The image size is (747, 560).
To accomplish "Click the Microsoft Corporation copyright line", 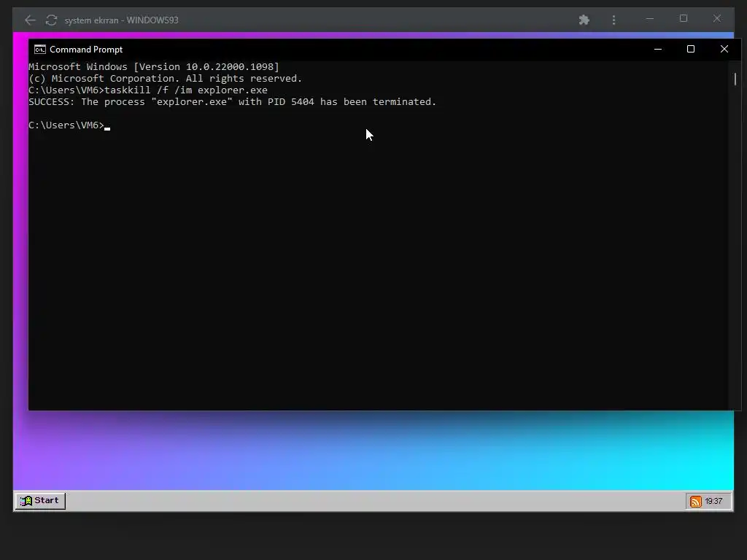I will click(166, 79).
